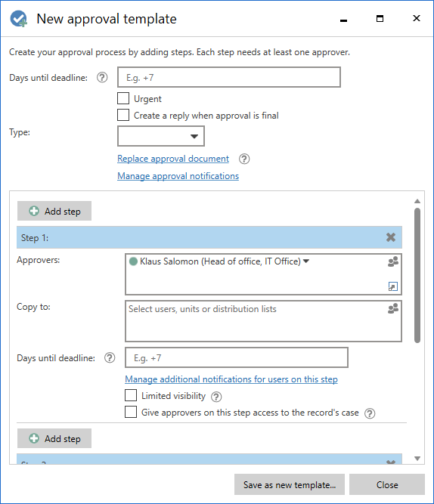
Task: Click Save as new template button
Action: point(290,484)
